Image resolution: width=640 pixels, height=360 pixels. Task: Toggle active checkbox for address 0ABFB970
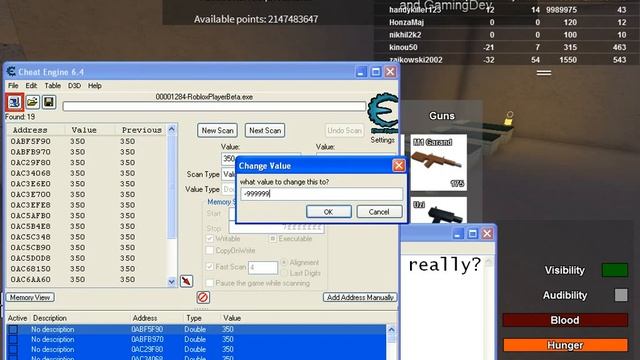(x=13, y=340)
